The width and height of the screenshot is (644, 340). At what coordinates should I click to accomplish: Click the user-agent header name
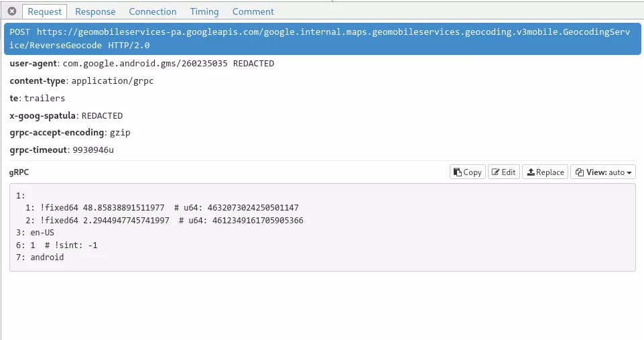(34, 64)
